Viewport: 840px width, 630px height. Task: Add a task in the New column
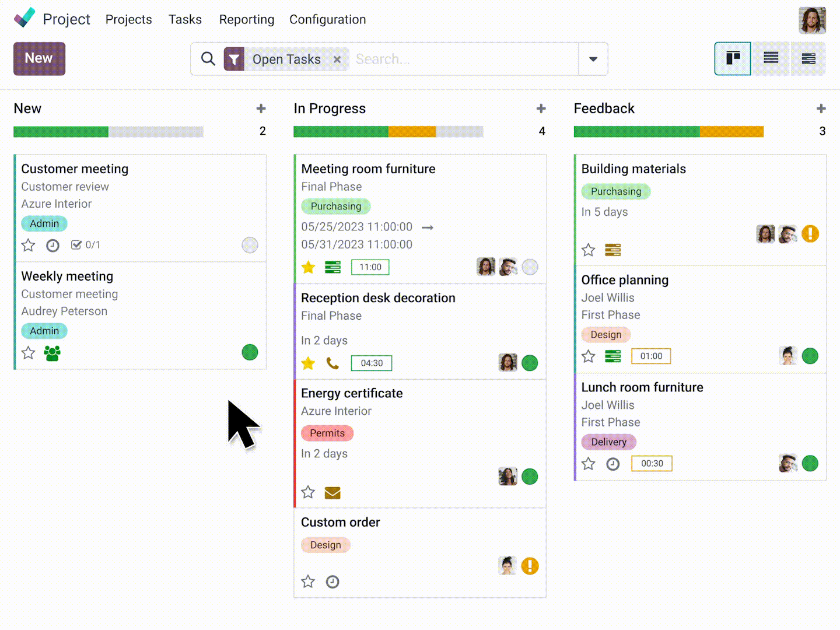click(x=261, y=108)
